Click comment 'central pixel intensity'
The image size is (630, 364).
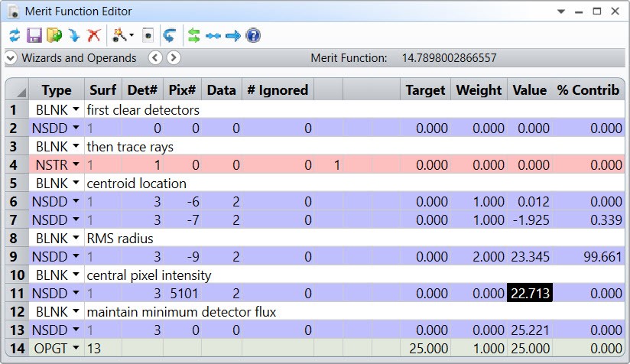[149, 275]
